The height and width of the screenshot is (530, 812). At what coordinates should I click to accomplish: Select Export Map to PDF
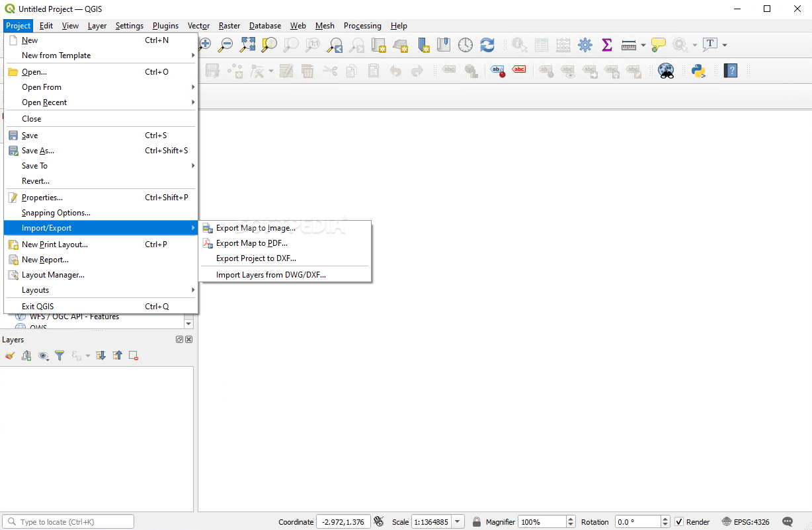pyautogui.click(x=285, y=243)
